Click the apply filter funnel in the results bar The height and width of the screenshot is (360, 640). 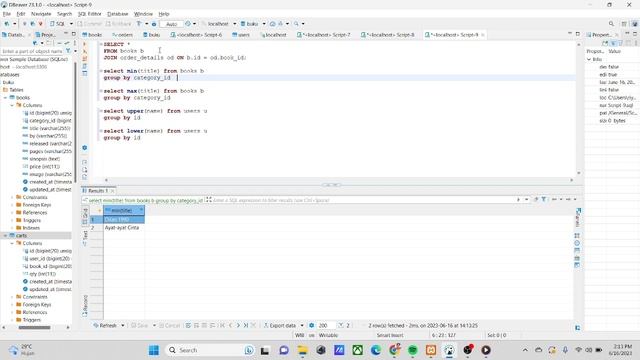click(x=544, y=199)
